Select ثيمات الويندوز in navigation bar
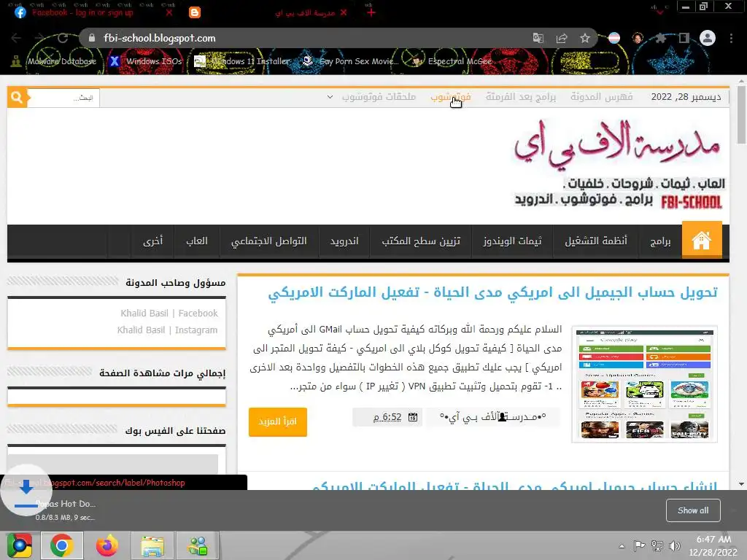Image resolution: width=747 pixels, height=560 pixels. tap(512, 241)
